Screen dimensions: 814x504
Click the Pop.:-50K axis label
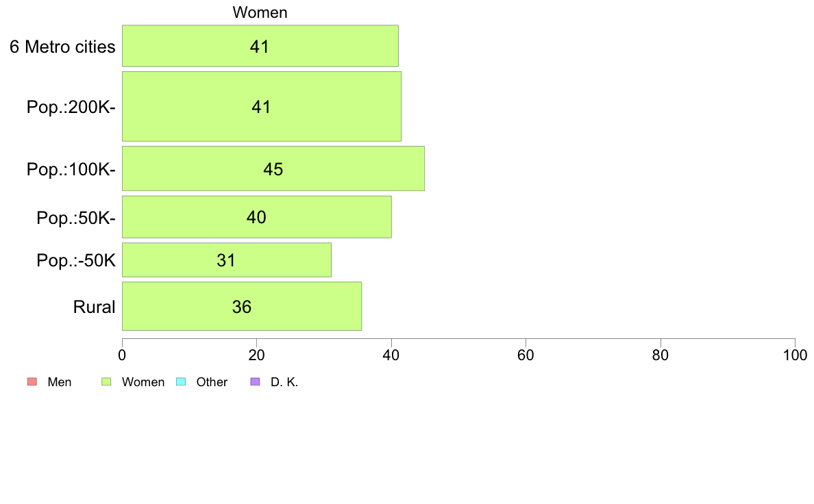76,260
